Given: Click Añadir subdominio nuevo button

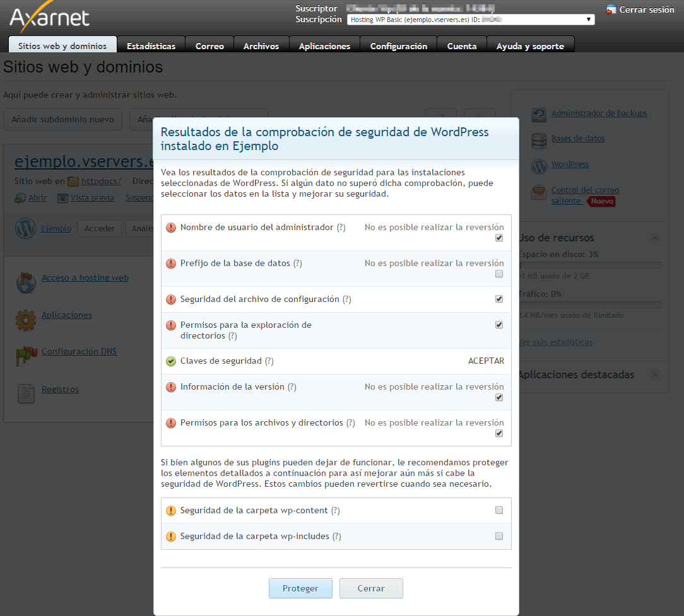Looking at the screenshot, I should point(63,119).
